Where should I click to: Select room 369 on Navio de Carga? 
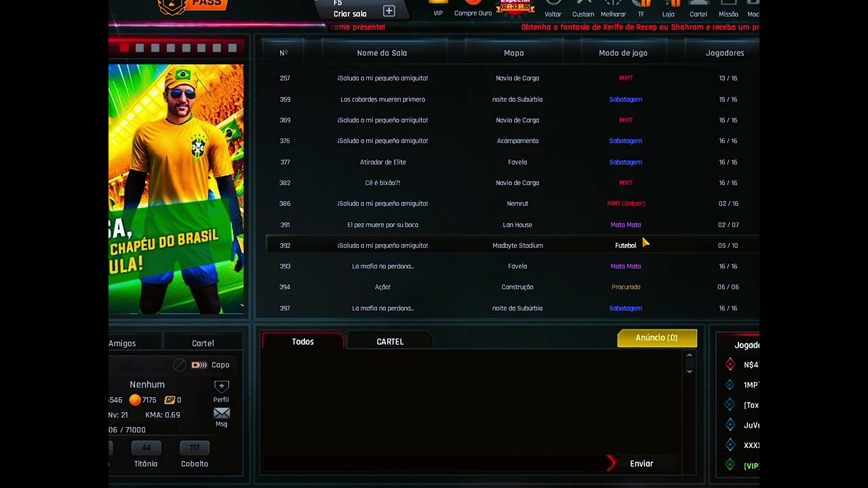(x=512, y=120)
